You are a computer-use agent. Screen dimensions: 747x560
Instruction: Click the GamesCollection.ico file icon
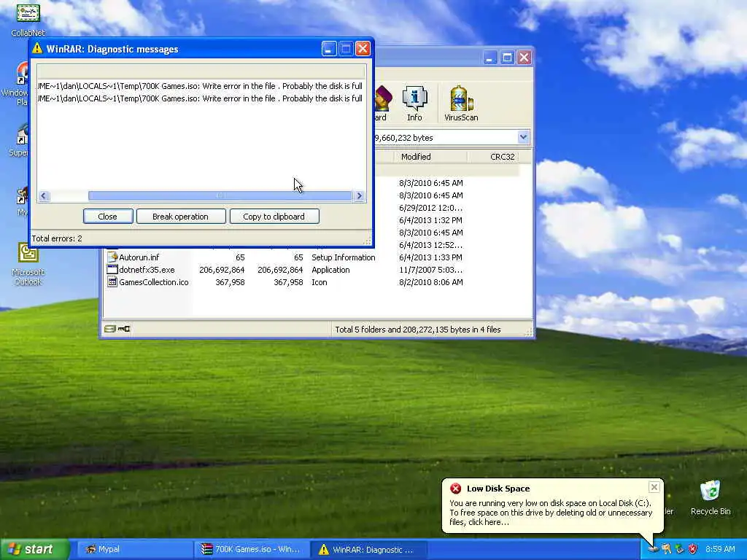pyautogui.click(x=112, y=282)
